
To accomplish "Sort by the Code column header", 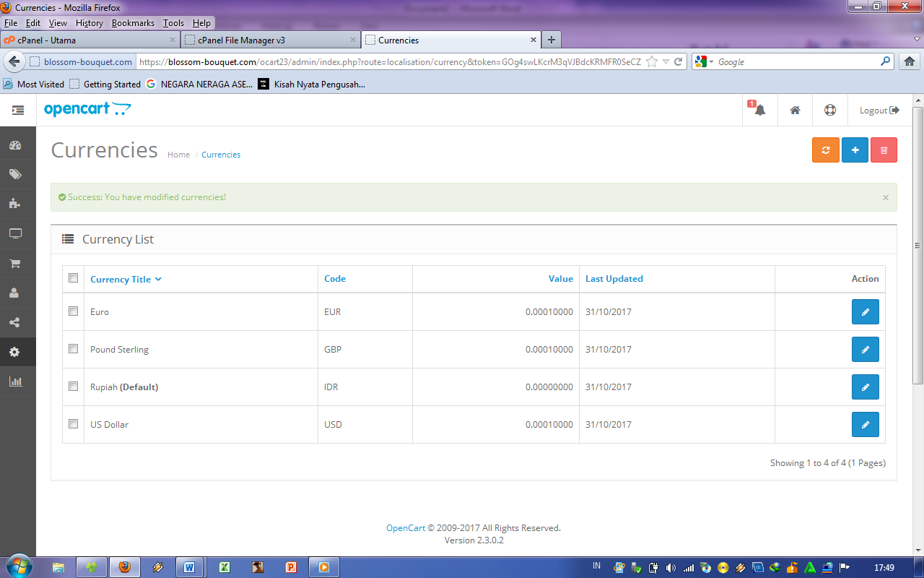I will (x=335, y=279).
